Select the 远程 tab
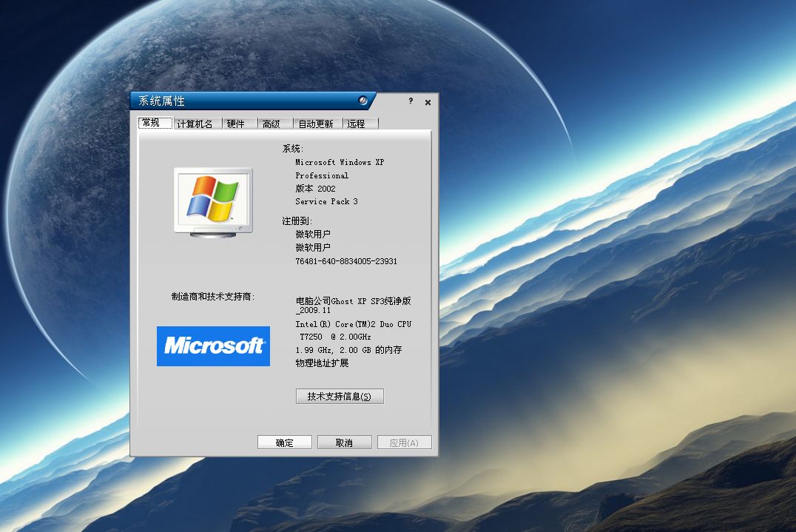The image size is (796, 532). tap(361, 124)
